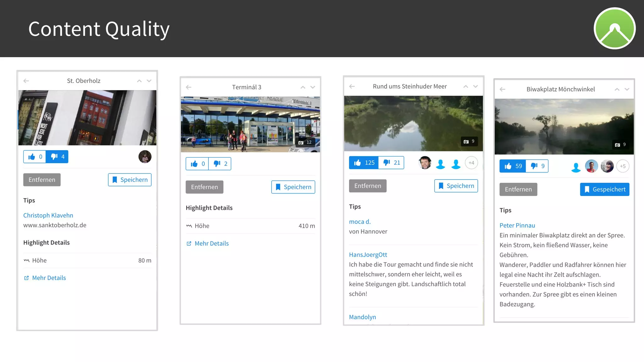
Task: Open photo count badge on Terminál 3 image
Action: pyautogui.click(x=305, y=142)
